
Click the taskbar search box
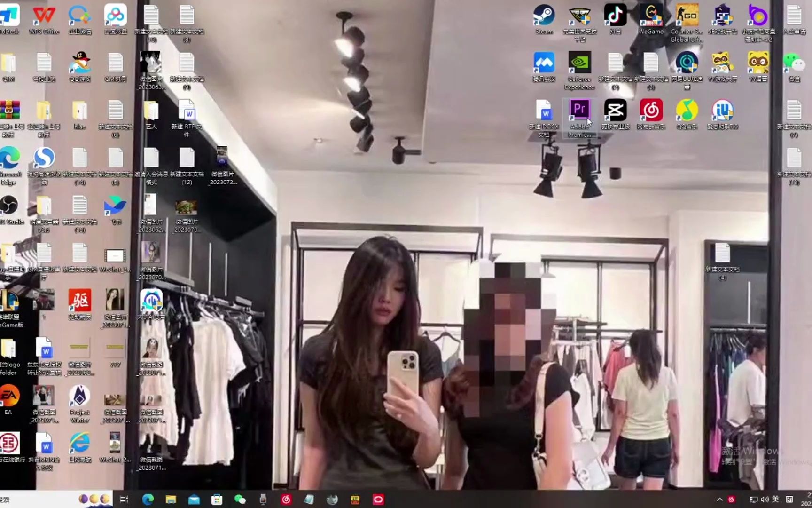(56, 500)
